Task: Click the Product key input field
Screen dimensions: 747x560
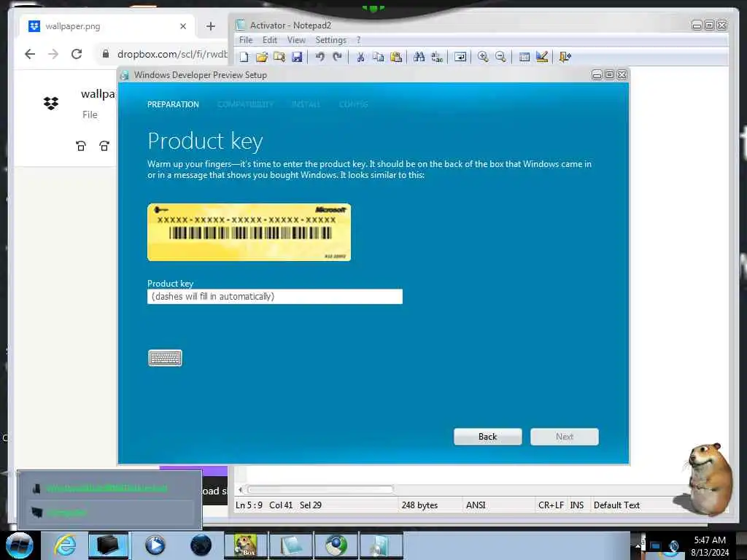Action: (275, 297)
